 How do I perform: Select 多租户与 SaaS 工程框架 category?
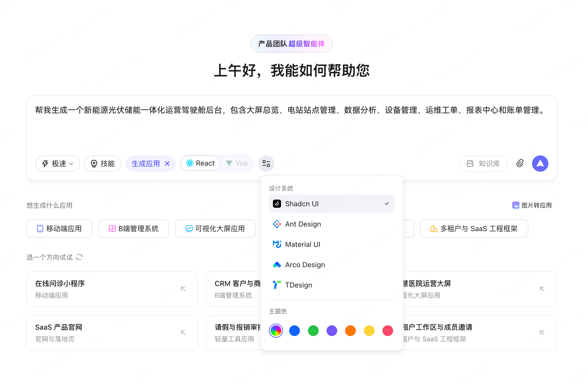click(474, 229)
